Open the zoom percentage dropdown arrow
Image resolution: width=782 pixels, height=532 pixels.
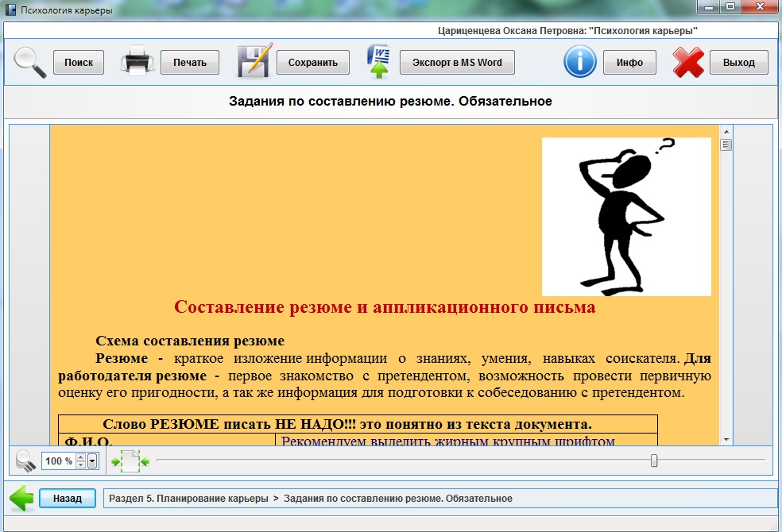92,461
